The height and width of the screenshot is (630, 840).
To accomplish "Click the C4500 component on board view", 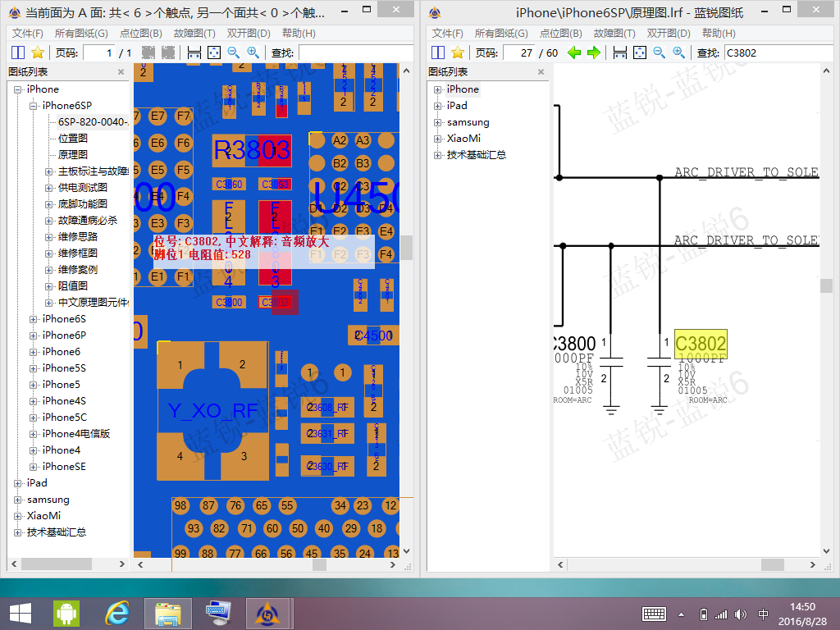I will (x=373, y=336).
